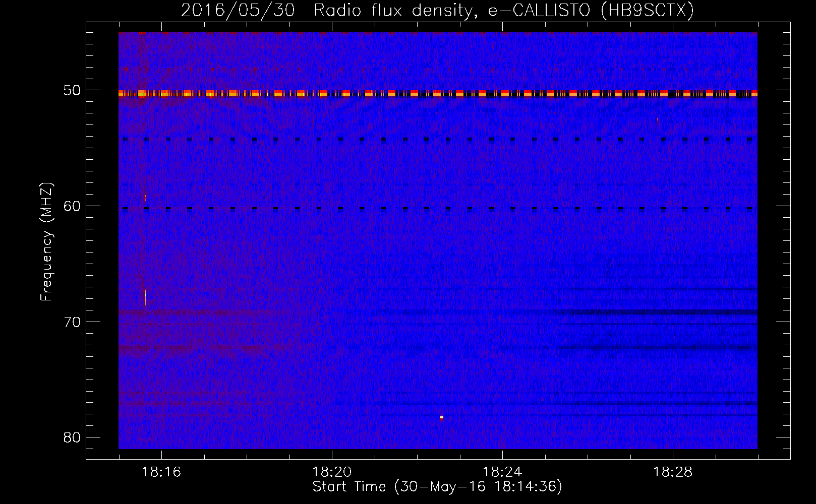Click the '18:24' time tick label
Image resolution: width=816 pixels, height=504 pixels.
tap(502, 472)
